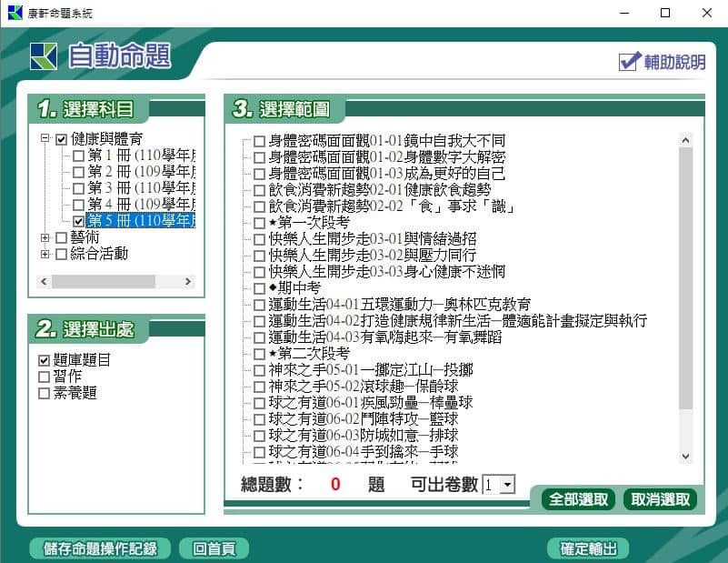This screenshot has width=728, height=563.
Task: Check 第 1 冊 volume checkbox
Action: [78, 156]
